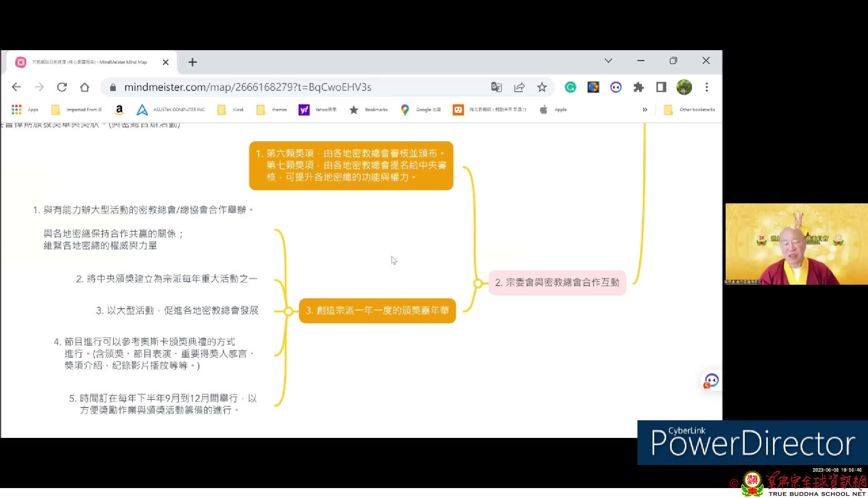Open the Extensions puzzle piece menu
This screenshot has height=498, width=868.
(x=638, y=87)
